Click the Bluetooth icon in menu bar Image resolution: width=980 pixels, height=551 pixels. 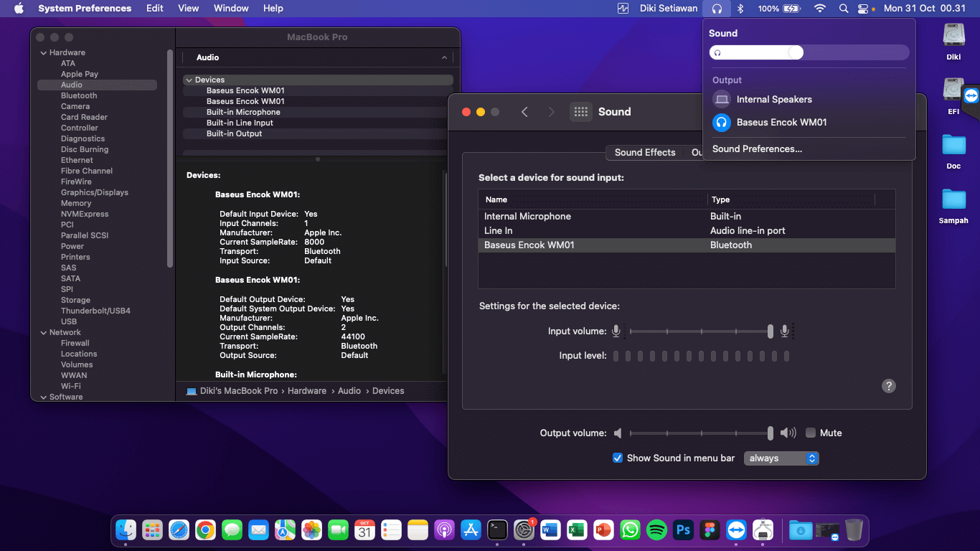(x=741, y=9)
